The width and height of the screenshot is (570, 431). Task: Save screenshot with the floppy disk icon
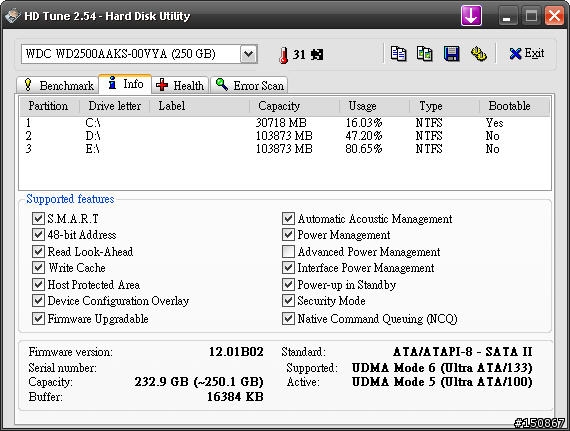[451, 54]
